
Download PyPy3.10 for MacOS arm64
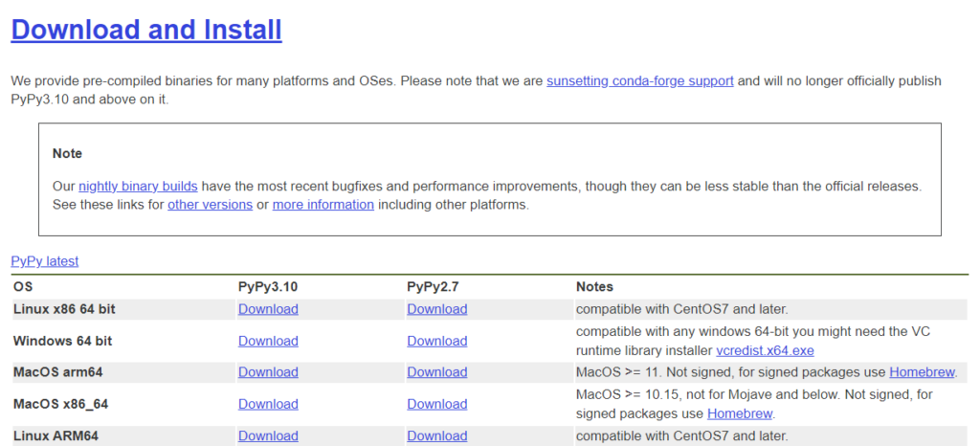click(268, 372)
